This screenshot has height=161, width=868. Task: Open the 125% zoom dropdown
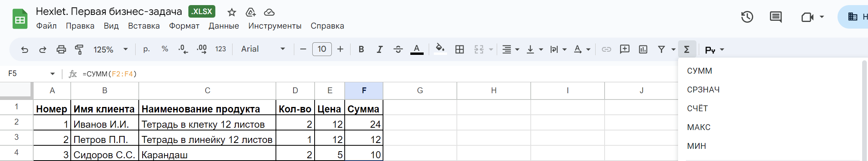(x=111, y=49)
